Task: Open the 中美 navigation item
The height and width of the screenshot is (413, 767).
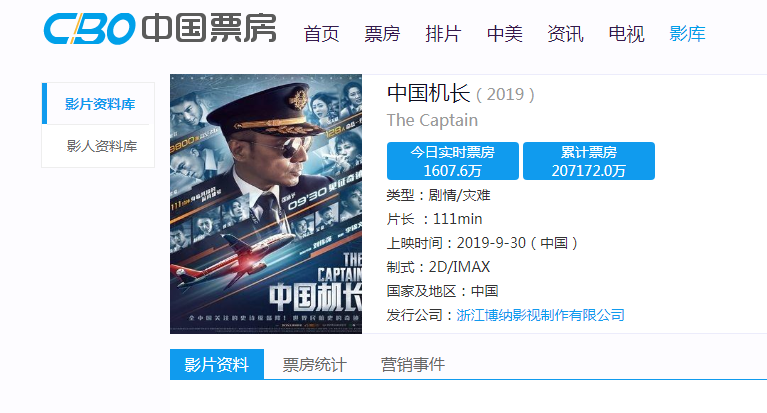Action: tap(504, 34)
